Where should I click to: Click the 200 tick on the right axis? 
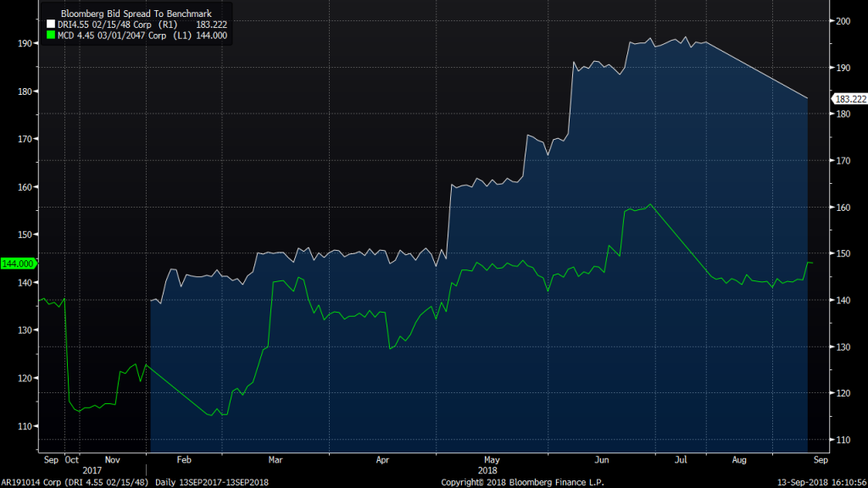[843, 20]
